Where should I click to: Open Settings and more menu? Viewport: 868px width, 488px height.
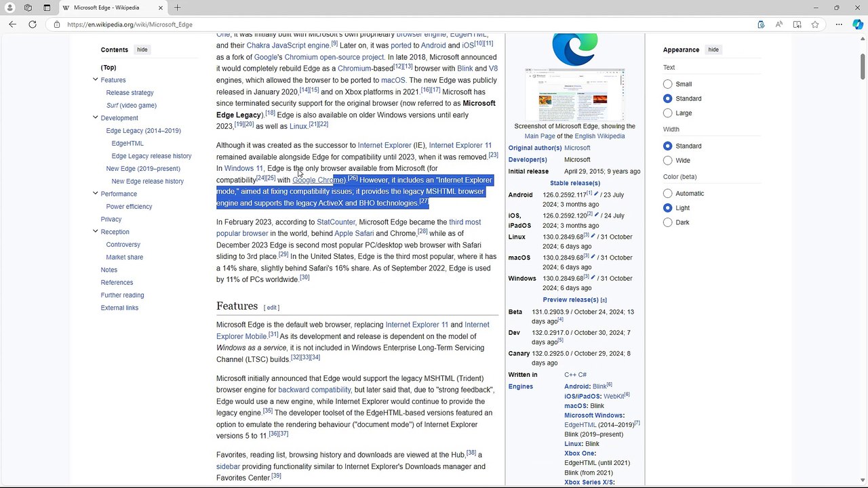click(839, 24)
